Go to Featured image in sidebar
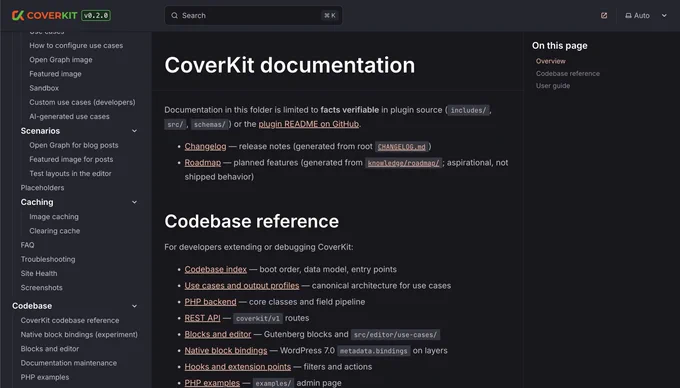Screen dimensions: 680x388 [55, 74]
